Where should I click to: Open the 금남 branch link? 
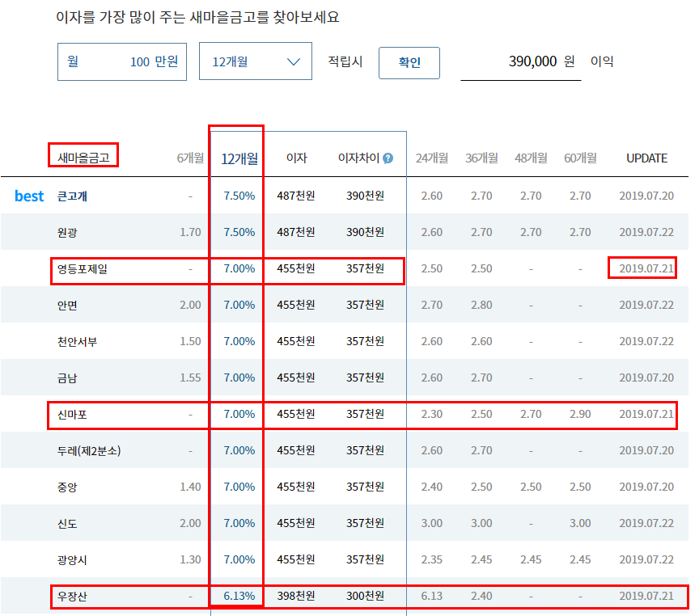coord(67,378)
